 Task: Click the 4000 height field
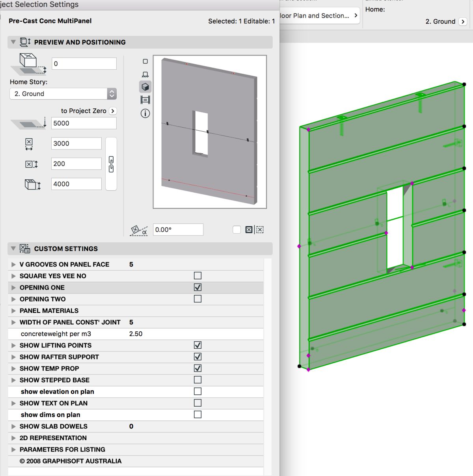coord(76,184)
